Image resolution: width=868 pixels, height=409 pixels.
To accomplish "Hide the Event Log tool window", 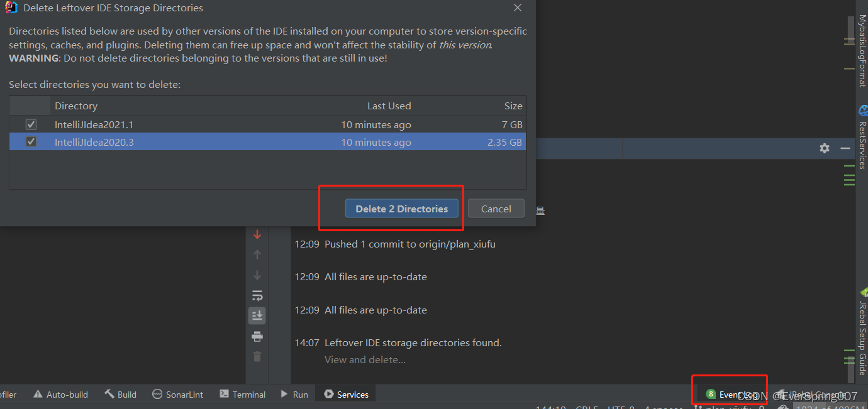I will [845, 148].
